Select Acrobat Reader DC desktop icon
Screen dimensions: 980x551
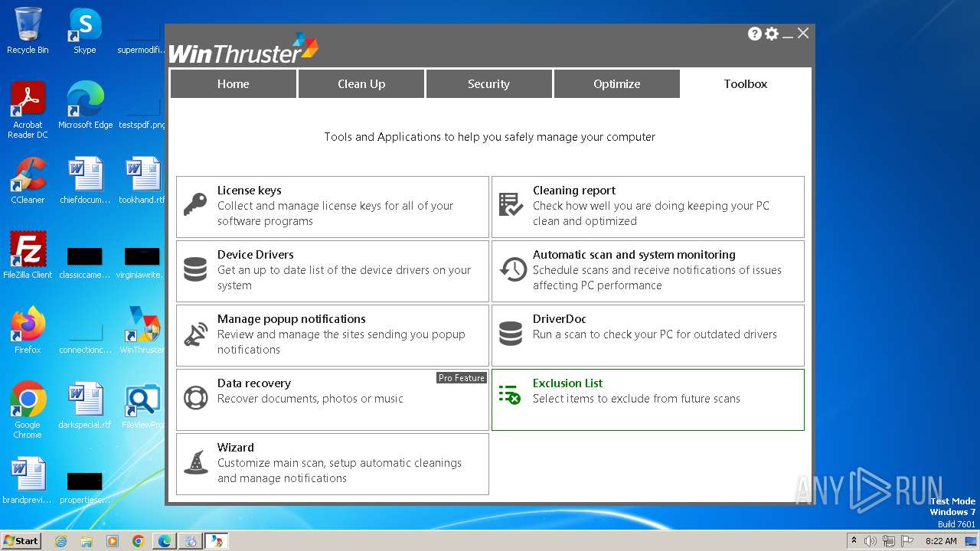28,111
